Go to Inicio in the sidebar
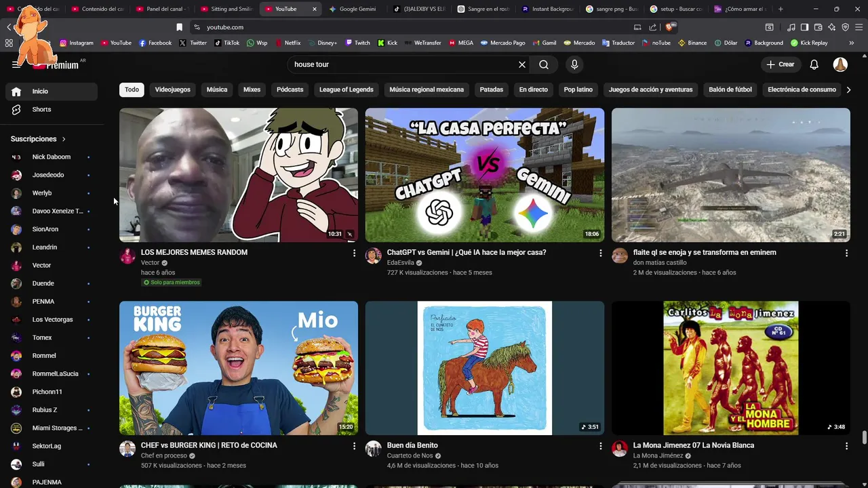Screen dimensions: 868x488 point(52,91)
